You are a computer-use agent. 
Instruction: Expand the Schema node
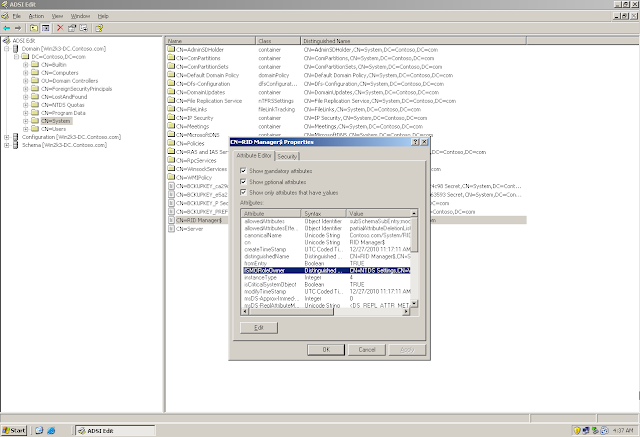(x=7, y=145)
